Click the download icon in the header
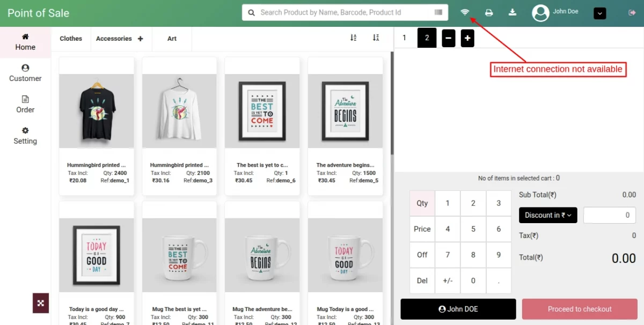The width and height of the screenshot is (644, 325). (512, 11)
